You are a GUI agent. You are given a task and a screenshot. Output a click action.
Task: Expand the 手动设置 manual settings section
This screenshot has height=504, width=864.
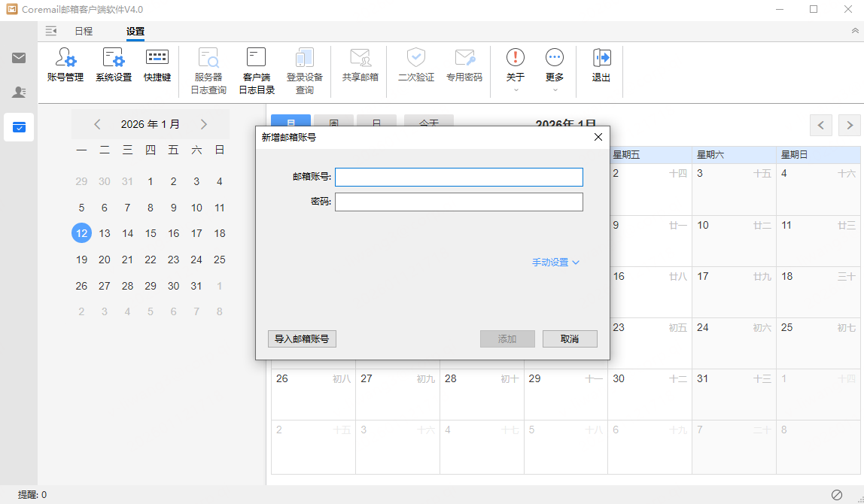pyautogui.click(x=555, y=263)
